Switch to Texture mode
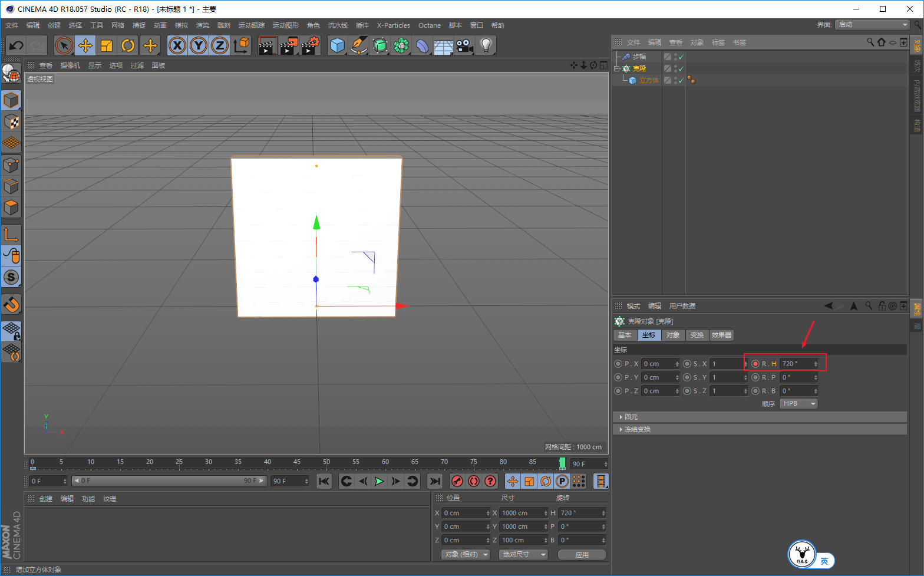The image size is (924, 576). (x=11, y=122)
